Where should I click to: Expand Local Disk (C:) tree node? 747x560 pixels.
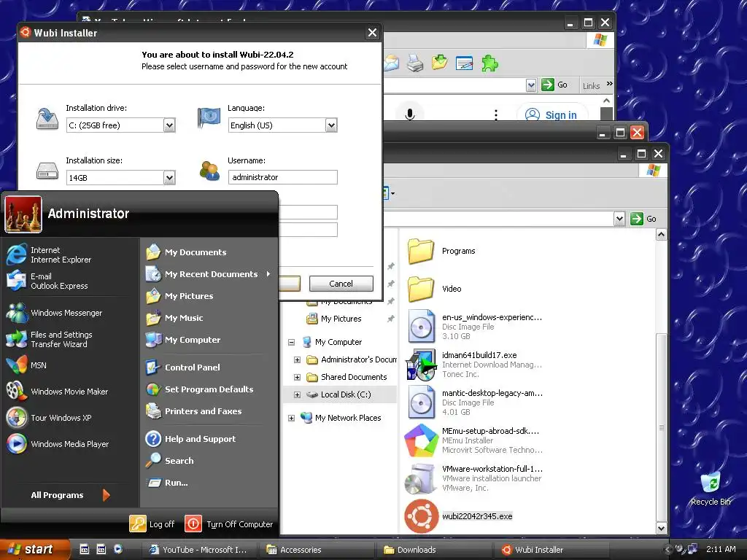click(298, 394)
